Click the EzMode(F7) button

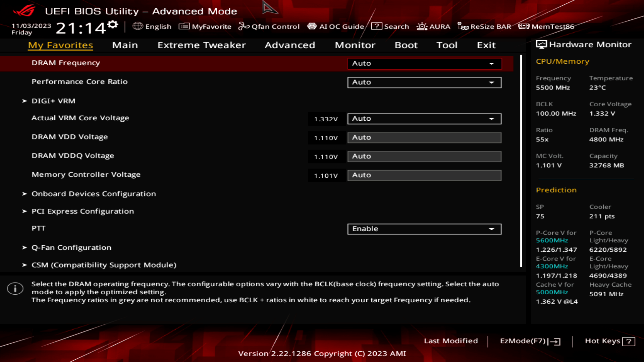pyautogui.click(x=530, y=341)
